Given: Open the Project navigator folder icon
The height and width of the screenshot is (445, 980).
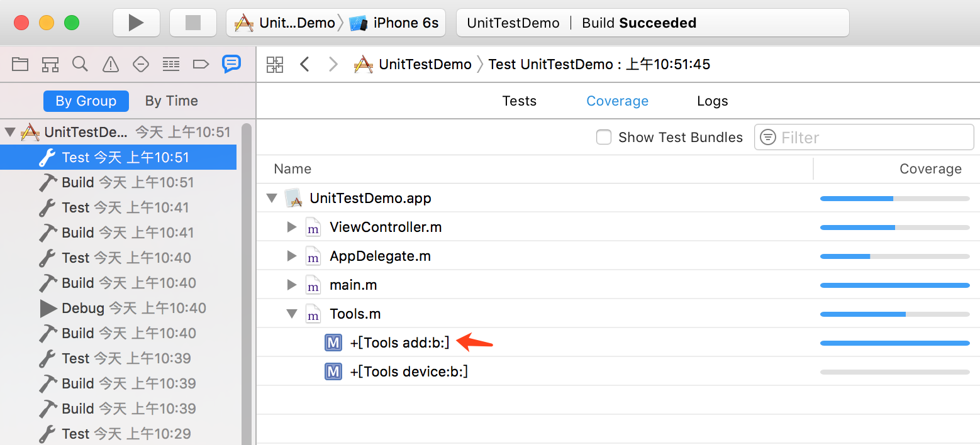Looking at the screenshot, I should (x=20, y=63).
